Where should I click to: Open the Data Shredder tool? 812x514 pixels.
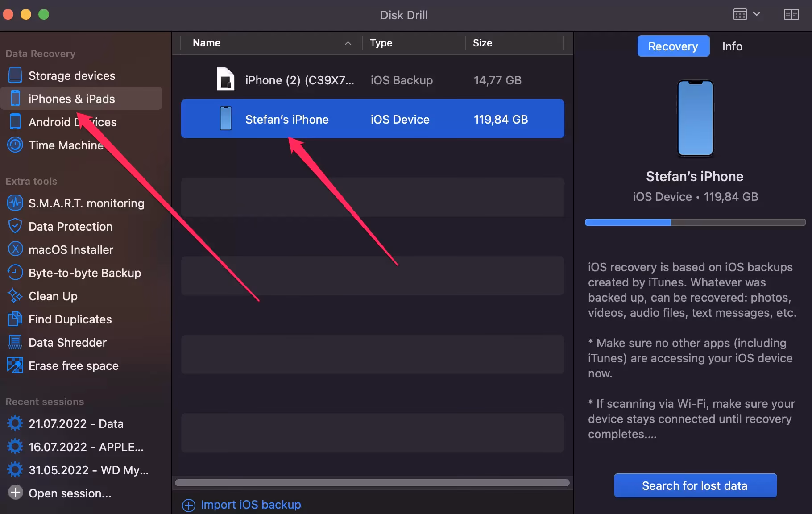pos(68,342)
